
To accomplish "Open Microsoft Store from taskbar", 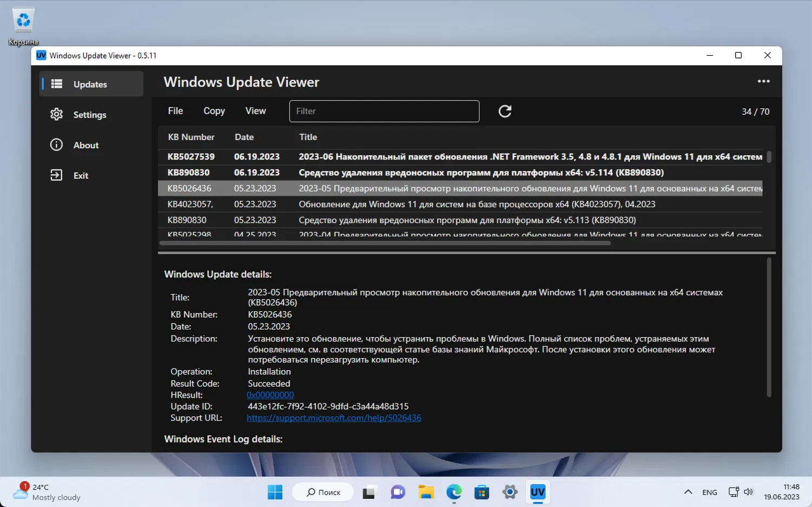I will (x=482, y=492).
